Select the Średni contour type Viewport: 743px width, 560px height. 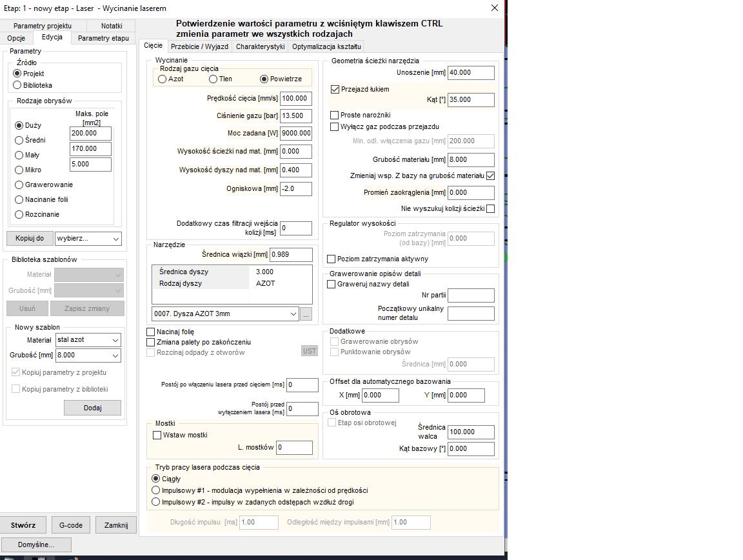(19, 140)
